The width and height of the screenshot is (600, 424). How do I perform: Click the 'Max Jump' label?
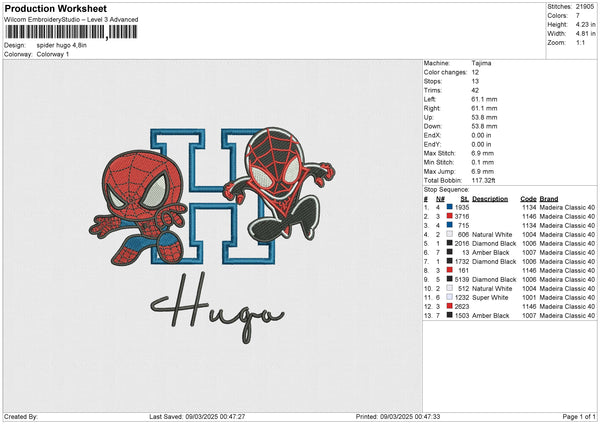click(x=440, y=171)
